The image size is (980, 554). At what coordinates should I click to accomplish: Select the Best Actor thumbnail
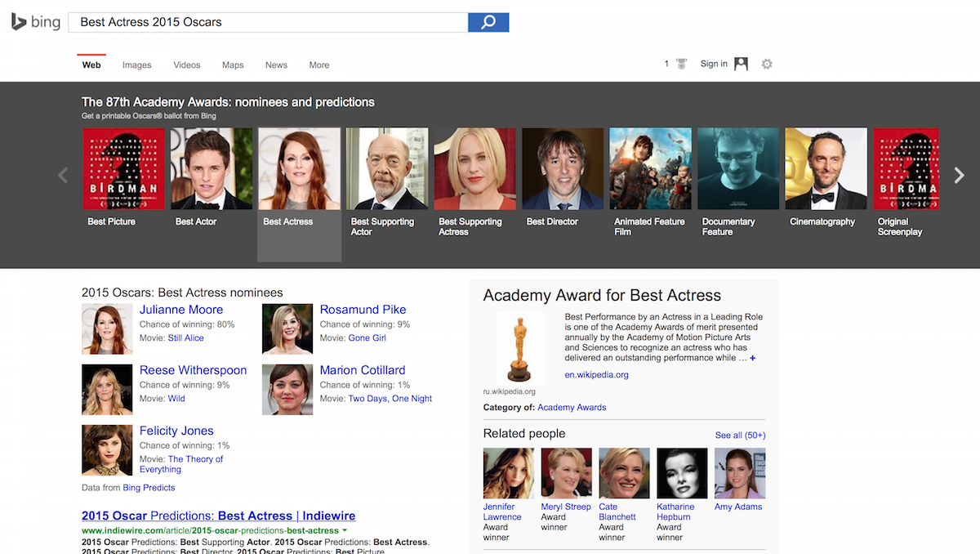[212, 169]
